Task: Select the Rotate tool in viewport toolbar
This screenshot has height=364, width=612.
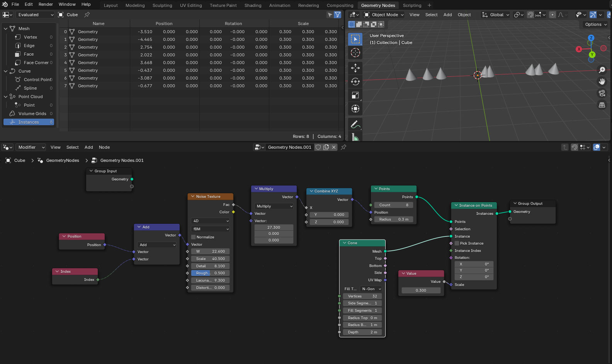Action: [355, 82]
